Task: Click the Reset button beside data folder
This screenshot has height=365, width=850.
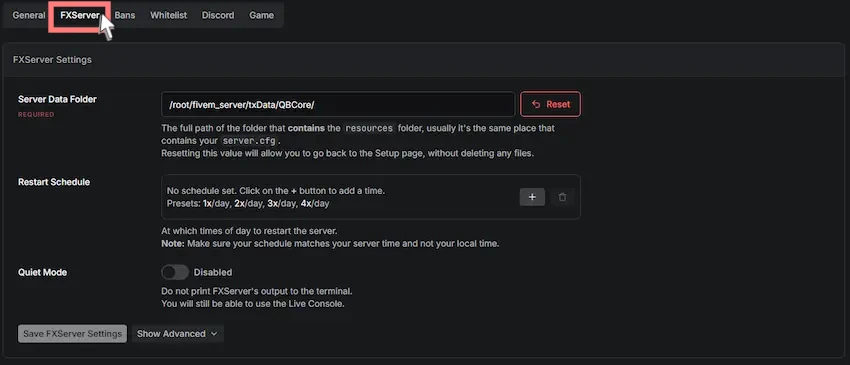Action: pyautogui.click(x=550, y=104)
